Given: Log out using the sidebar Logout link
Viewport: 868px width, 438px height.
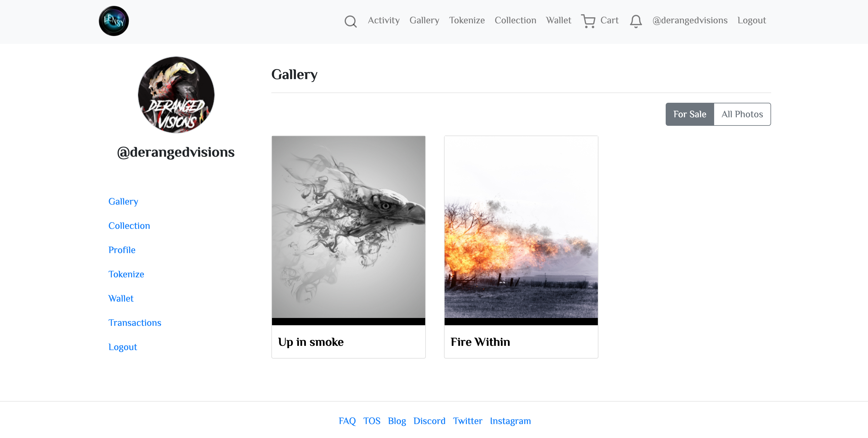Looking at the screenshot, I should pos(123,347).
